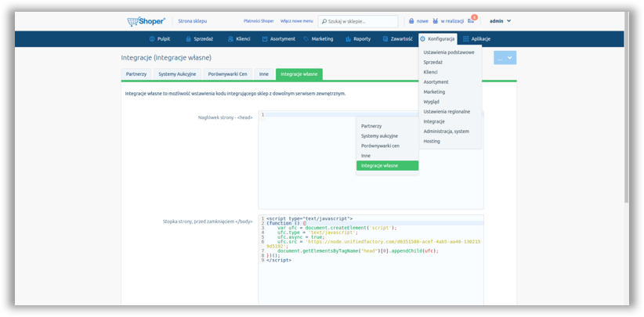The width and height of the screenshot is (644, 317).
Task: Click the Raporty bar chart icon
Action: [x=349, y=39]
